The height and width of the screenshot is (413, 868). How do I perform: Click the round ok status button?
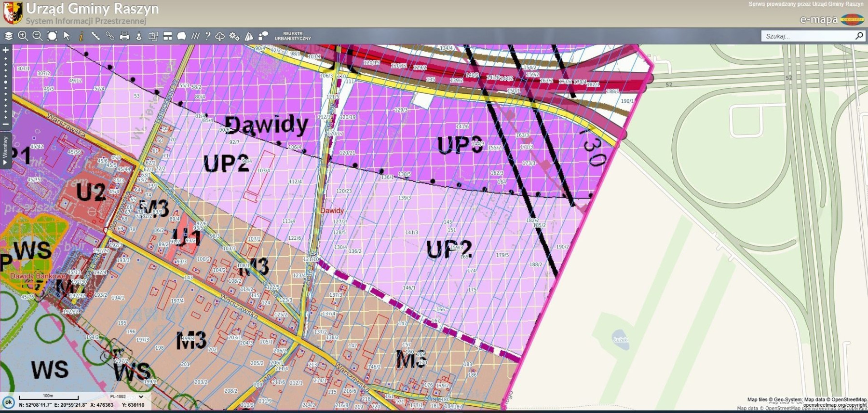tap(8, 402)
